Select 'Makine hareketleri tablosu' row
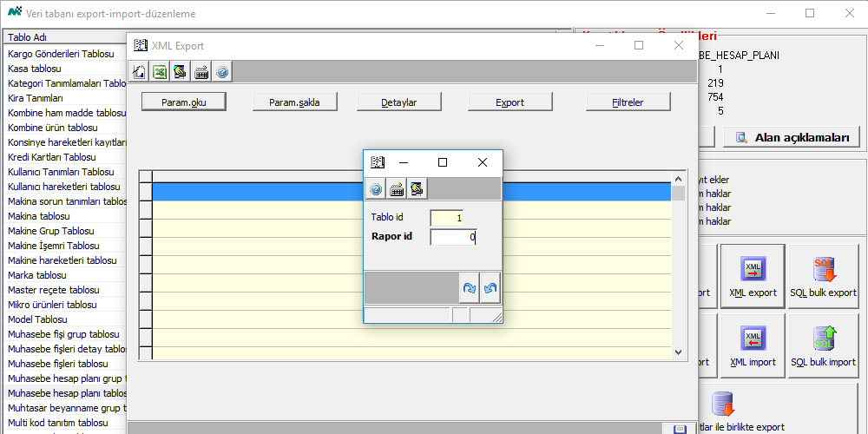 point(65,260)
